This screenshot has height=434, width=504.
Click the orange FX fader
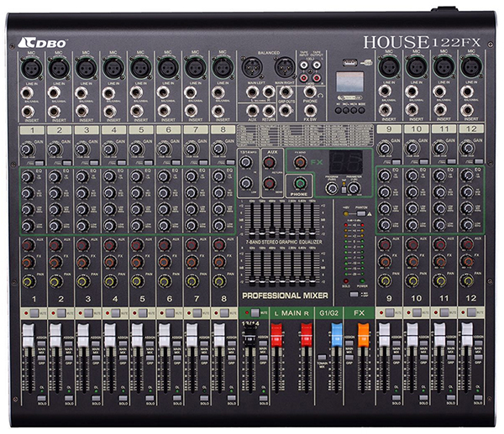(364, 334)
